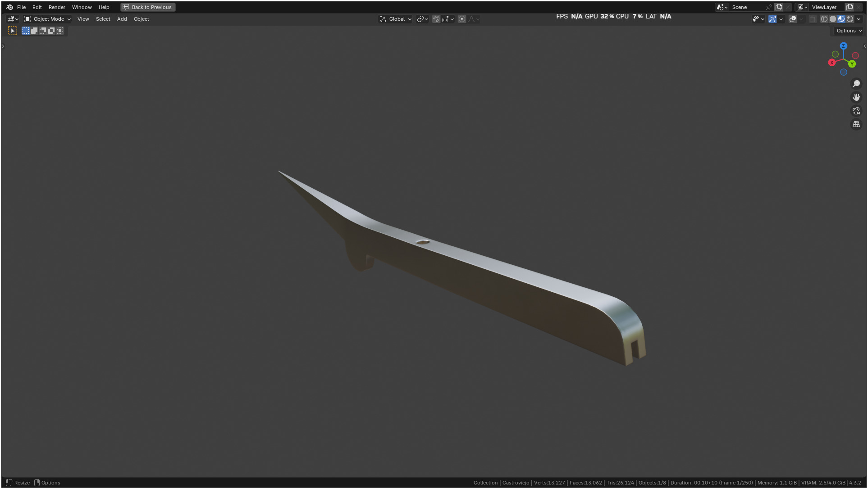Toggle the snapping magnet
The image size is (868, 489).
click(x=436, y=19)
